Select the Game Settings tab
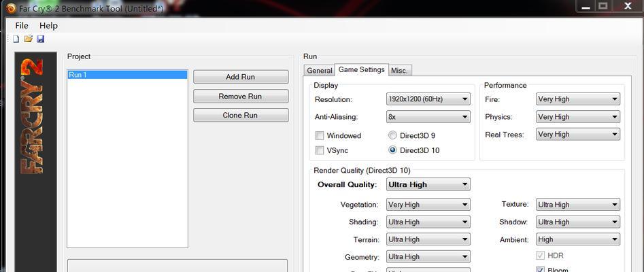The height and width of the screenshot is (272, 644). tap(361, 69)
